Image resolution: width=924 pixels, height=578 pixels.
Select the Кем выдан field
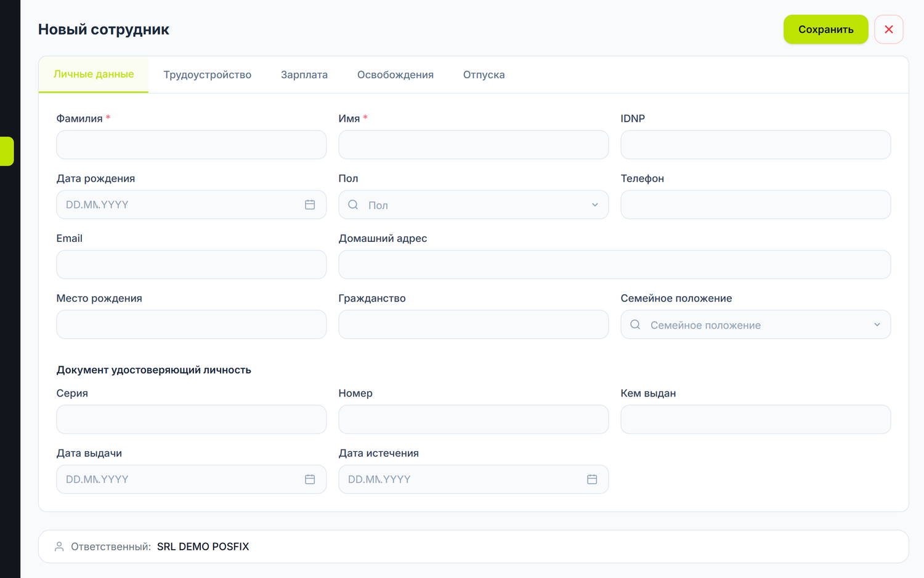(x=756, y=419)
